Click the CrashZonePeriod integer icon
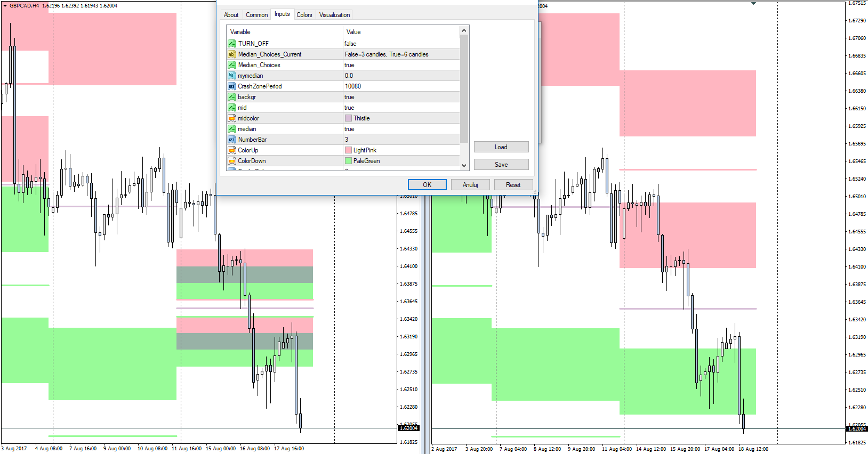Image resolution: width=868 pixels, height=454 pixels. click(231, 86)
